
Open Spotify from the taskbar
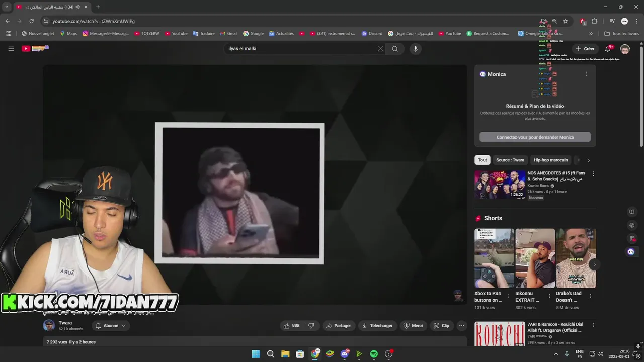374,354
